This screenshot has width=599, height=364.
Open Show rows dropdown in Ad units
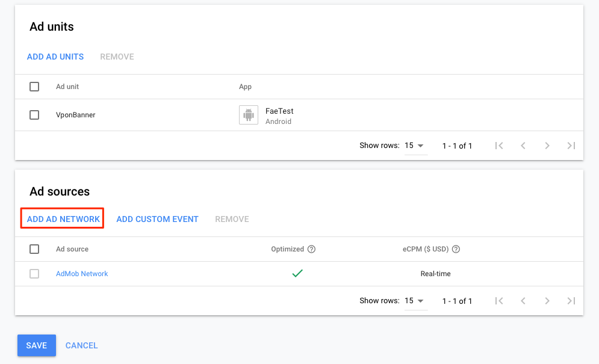point(415,146)
